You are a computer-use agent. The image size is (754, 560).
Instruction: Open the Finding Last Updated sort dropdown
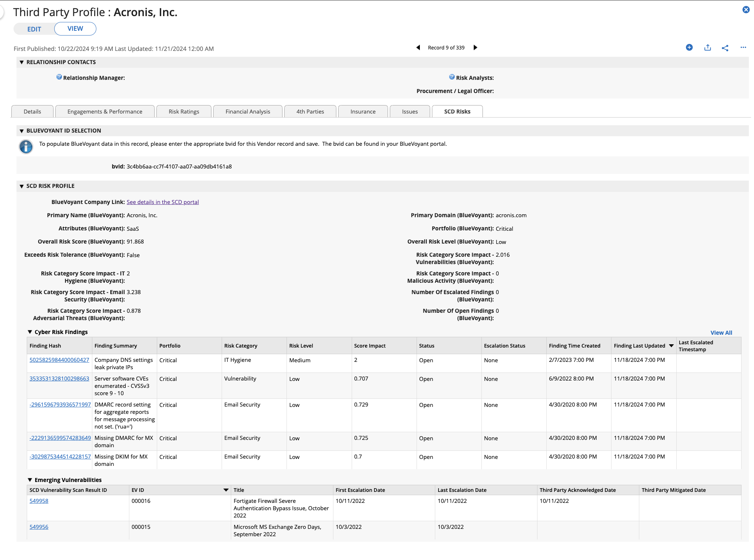coord(671,345)
